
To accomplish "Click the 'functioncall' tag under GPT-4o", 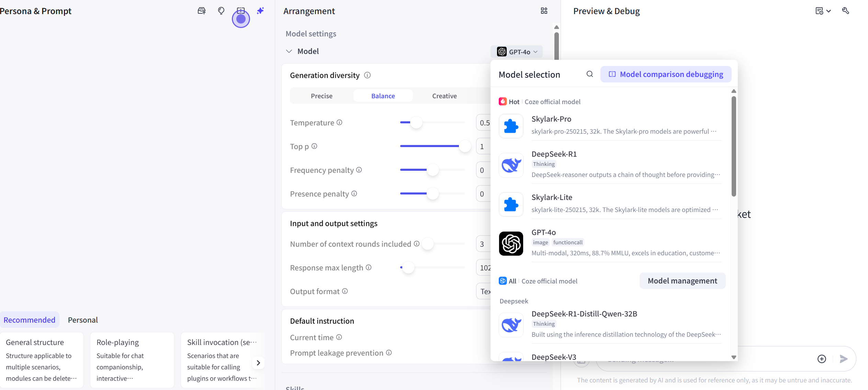I will coord(568,242).
